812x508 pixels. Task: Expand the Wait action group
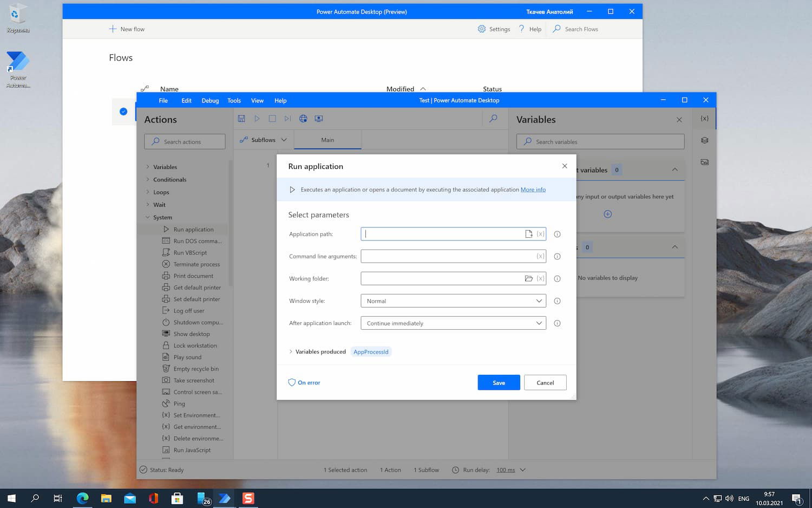tap(148, 204)
